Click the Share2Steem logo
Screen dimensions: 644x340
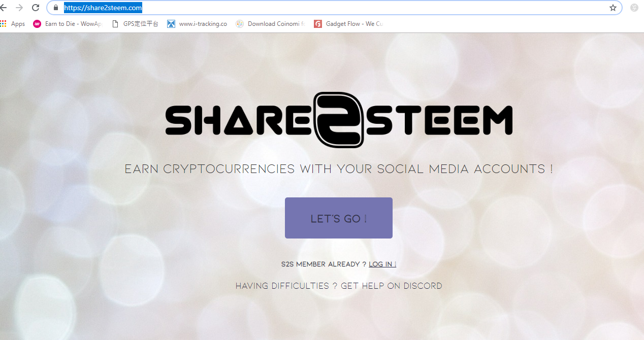(339, 120)
